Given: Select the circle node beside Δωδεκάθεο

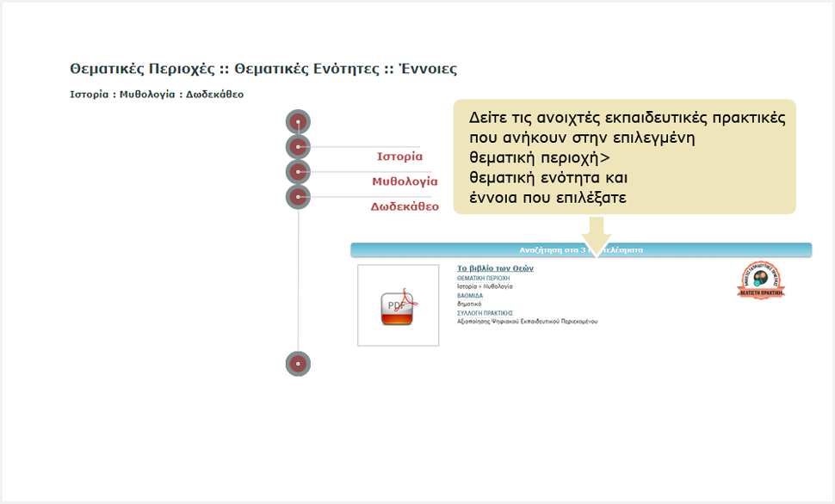Looking at the screenshot, I should 298,197.
